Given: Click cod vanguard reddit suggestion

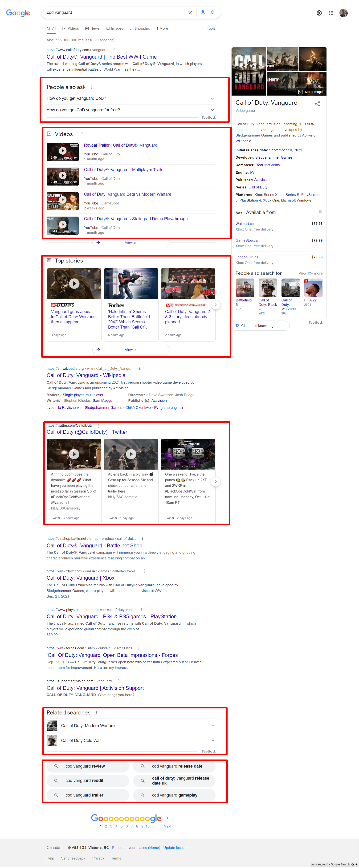Looking at the screenshot, I should coord(88,781).
